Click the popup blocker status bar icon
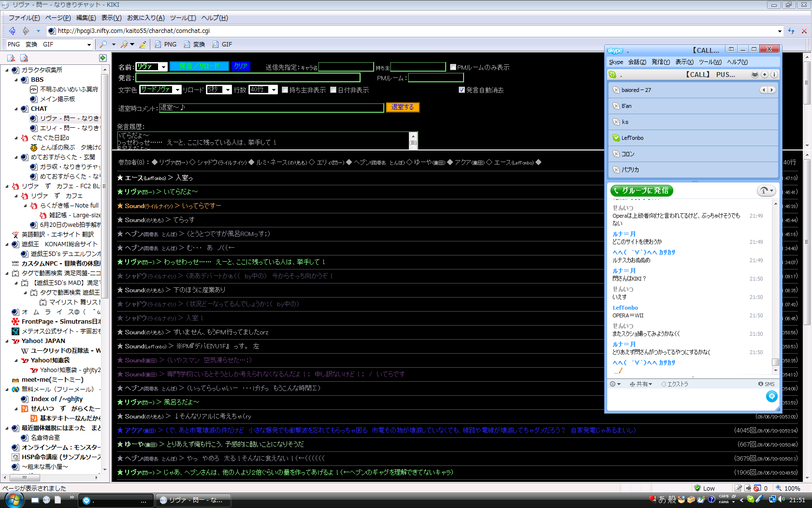The height and width of the screenshot is (508, 812). tap(757, 488)
